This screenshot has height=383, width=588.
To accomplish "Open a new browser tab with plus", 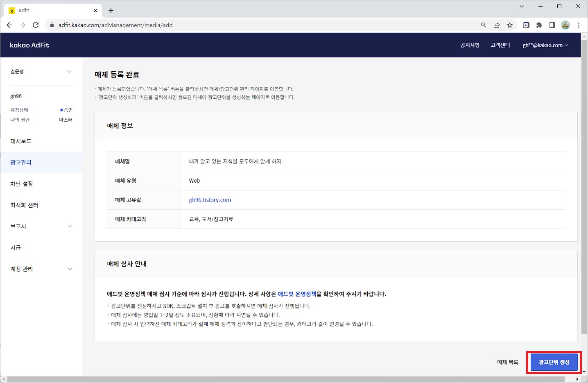I will click(111, 11).
